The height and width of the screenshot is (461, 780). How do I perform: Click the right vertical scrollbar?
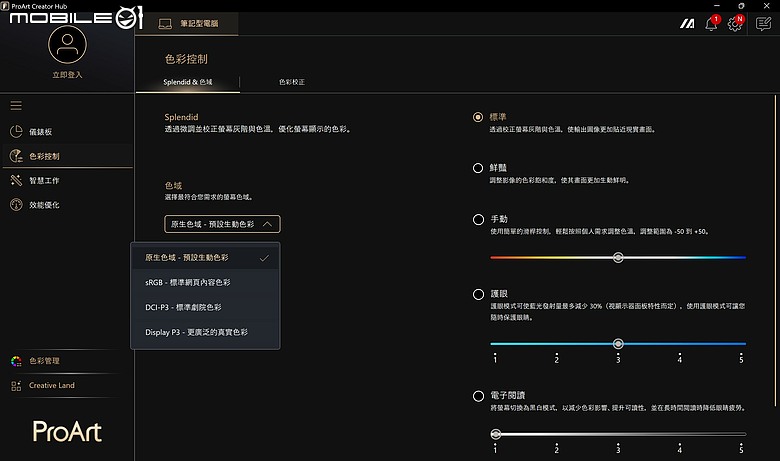[x=775, y=250]
